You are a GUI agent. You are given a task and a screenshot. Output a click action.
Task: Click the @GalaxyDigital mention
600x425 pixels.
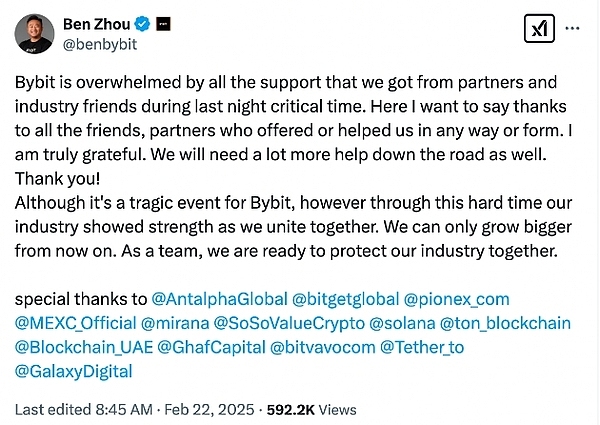click(x=74, y=371)
